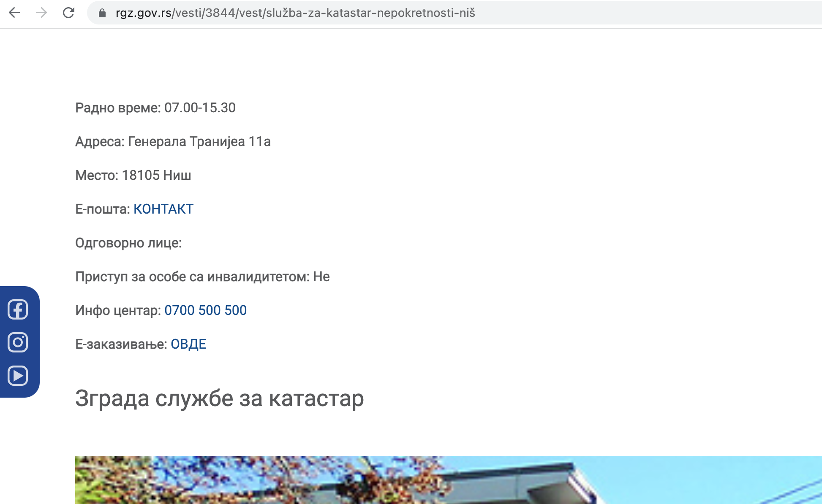Open the Instagram social sidebar icon
Viewport: 822px width, 504px height.
(17, 342)
